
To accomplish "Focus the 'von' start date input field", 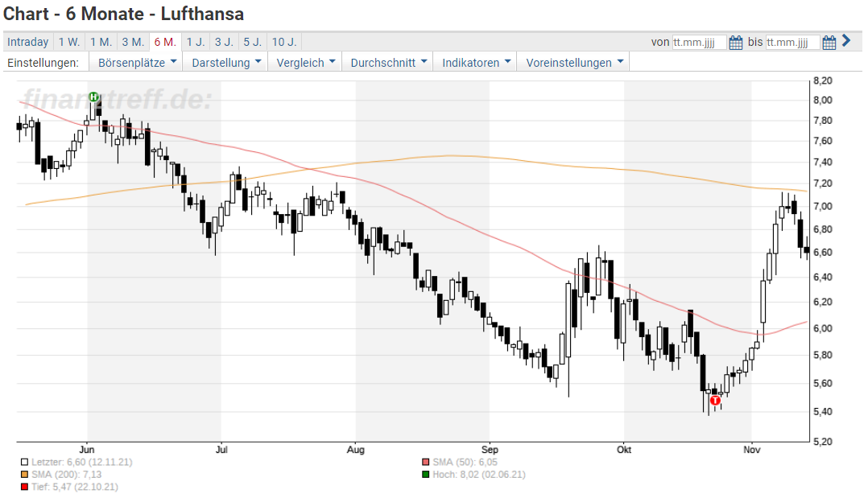I will pos(699,43).
